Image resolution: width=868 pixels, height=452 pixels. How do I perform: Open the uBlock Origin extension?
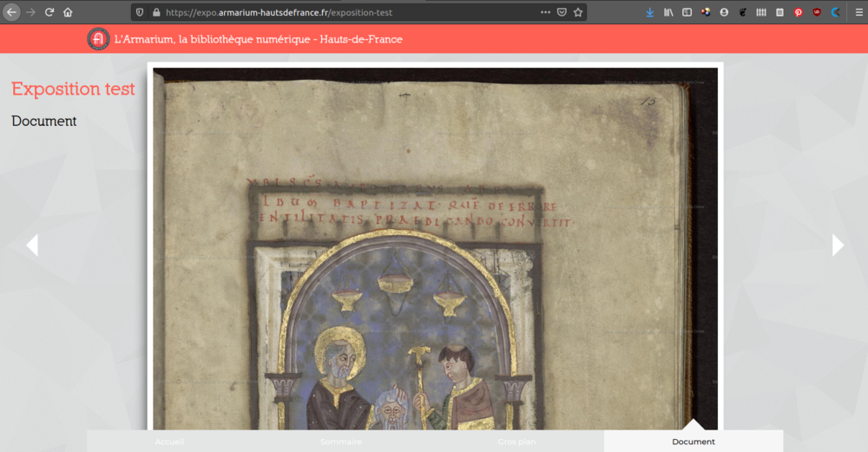[817, 12]
